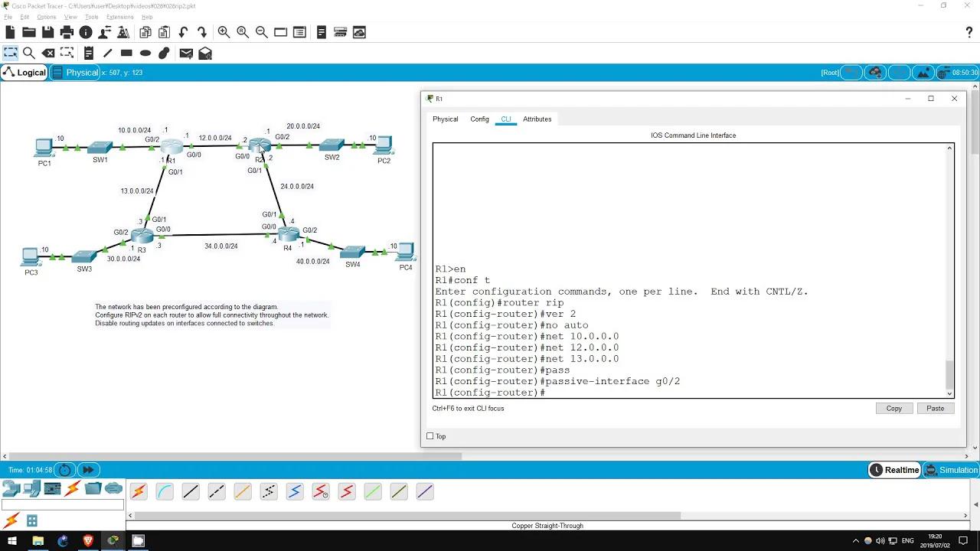Expand hidden icons in the system tray
Image resolution: width=980 pixels, height=551 pixels.
tap(855, 541)
